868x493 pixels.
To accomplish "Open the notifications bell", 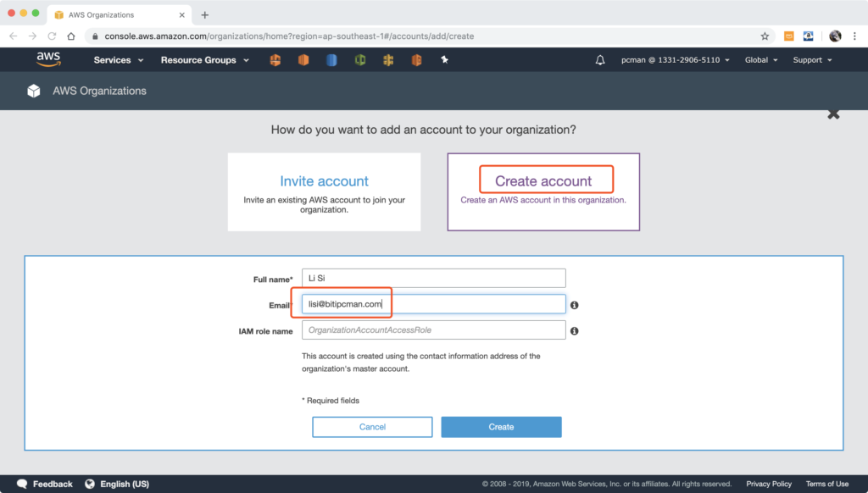I will [x=600, y=60].
